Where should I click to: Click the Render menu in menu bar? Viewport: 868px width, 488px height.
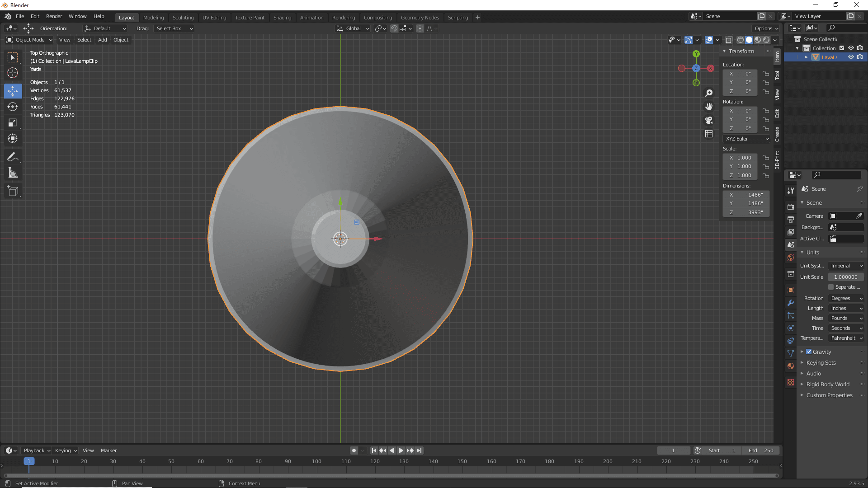click(54, 16)
